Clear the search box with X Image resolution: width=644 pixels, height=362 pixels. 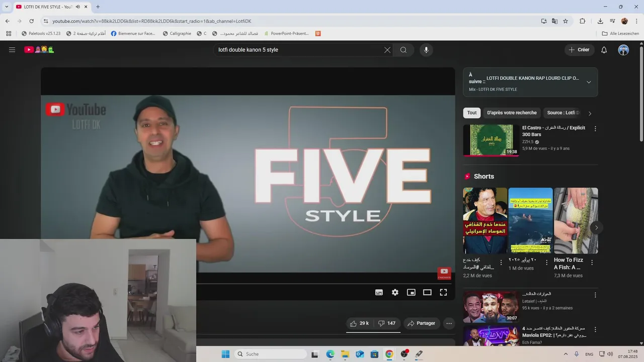tap(387, 50)
